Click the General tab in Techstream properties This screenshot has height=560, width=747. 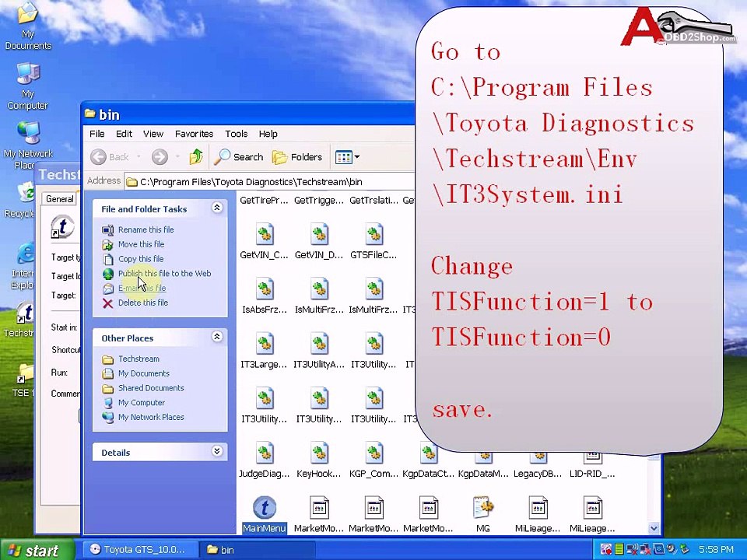point(60,199)
